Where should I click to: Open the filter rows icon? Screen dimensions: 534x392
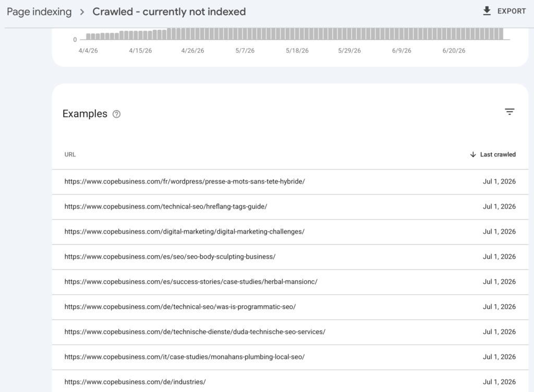509,112
